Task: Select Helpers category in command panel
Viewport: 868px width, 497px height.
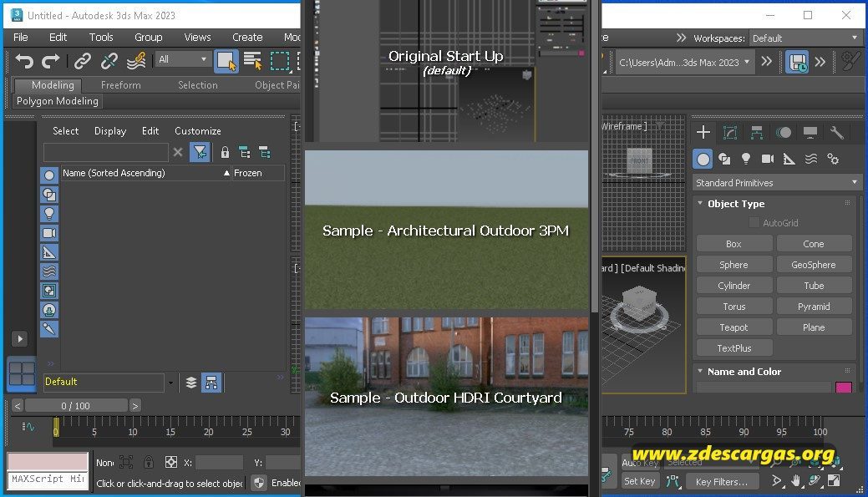Action: (x=789, y=160)
